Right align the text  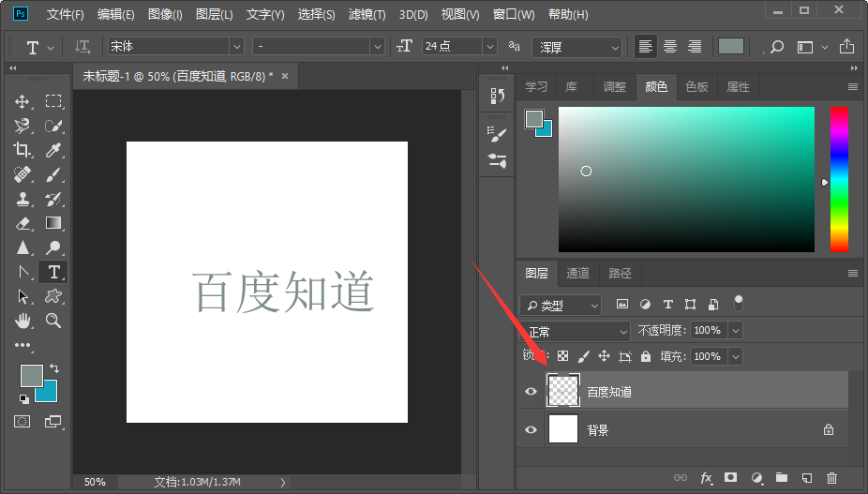tap(695, 47)
